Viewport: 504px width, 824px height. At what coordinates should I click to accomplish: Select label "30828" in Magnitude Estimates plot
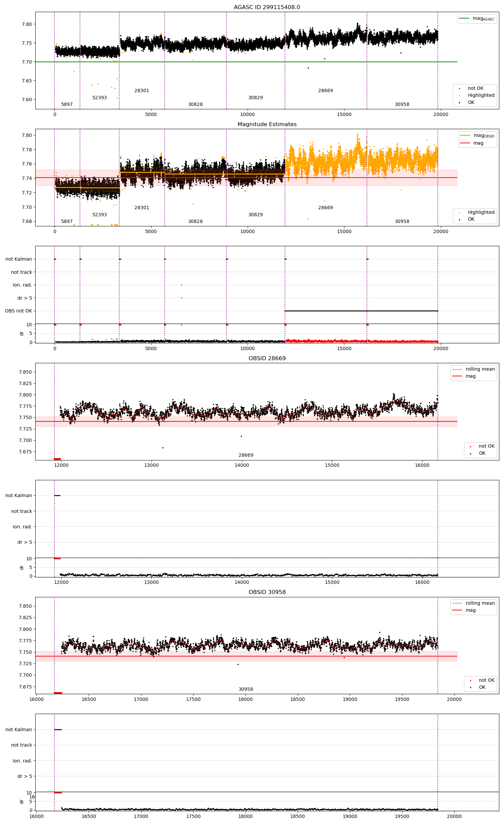195,222
